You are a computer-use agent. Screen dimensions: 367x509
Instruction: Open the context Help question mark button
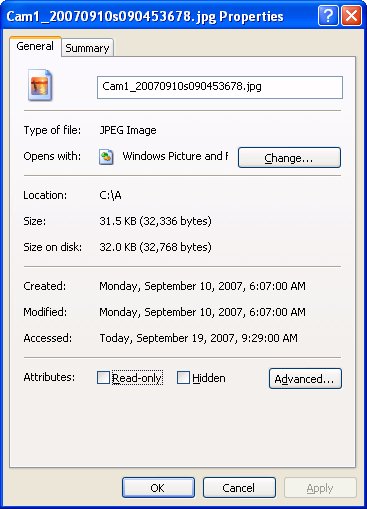(x=328, y=16)
